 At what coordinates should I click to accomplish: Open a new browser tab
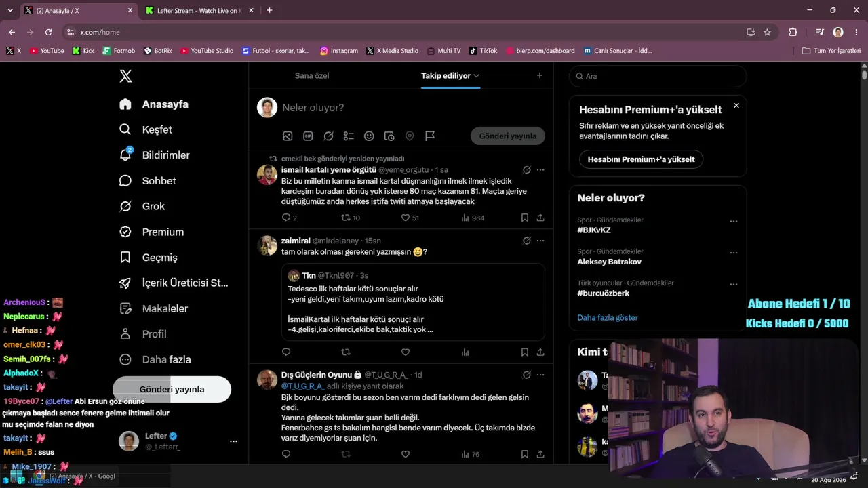(x=269, y=11)
